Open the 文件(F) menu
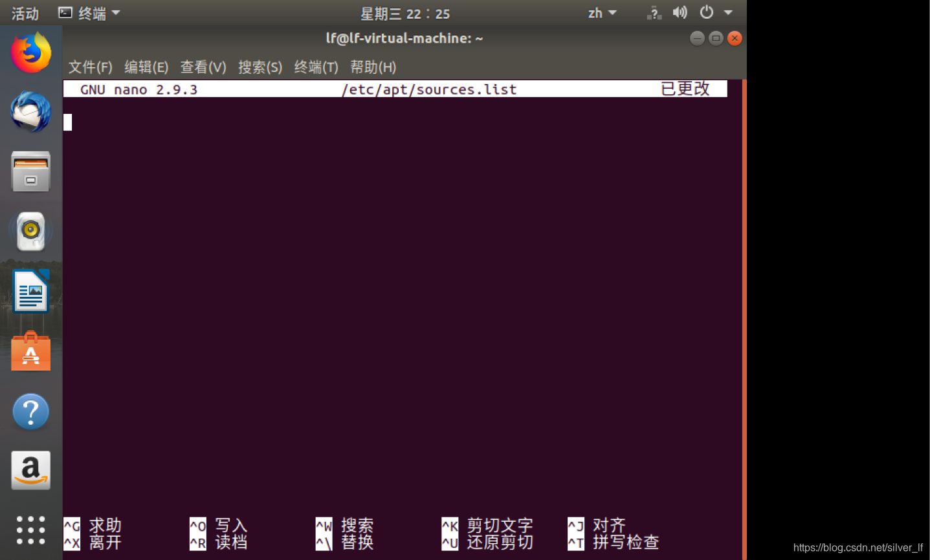Image resolution: width=930 pixels, height=560 pixels. (x=91, y=67)
